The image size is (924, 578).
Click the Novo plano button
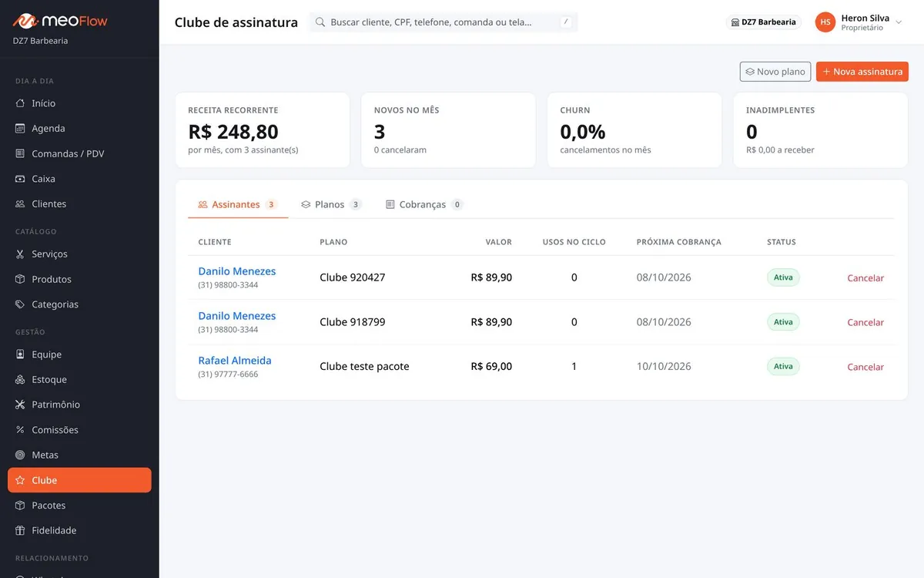click(x=775, y=72)
